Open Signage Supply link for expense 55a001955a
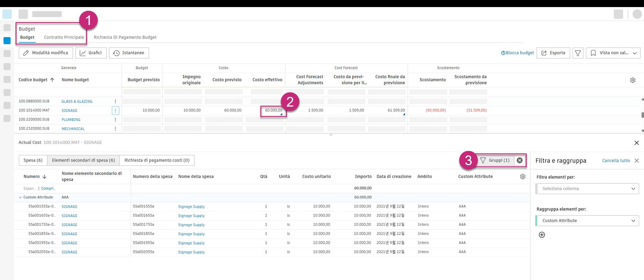Viewport: 644px width, 280px height. tap(191, 243)
